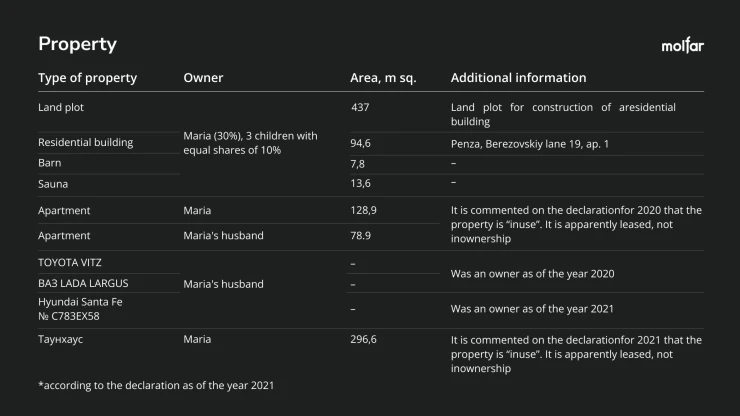Select the Hyundai Santa Fe entry

tap(80, 309)
